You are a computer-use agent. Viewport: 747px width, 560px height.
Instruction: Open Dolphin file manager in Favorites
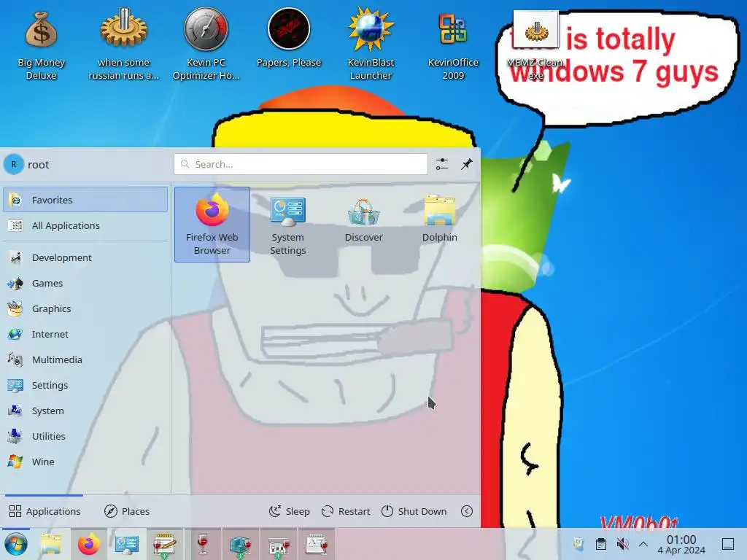point(439,225)
